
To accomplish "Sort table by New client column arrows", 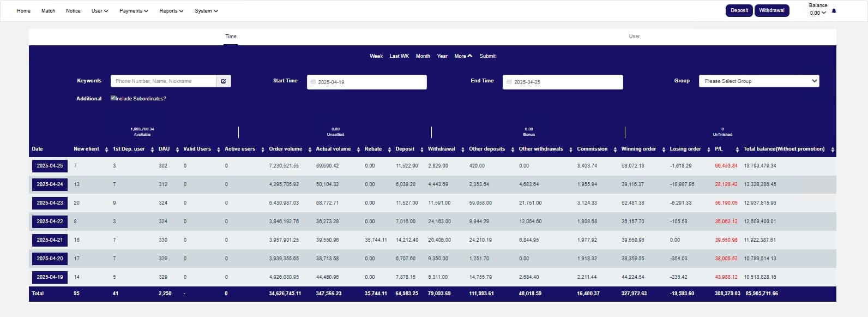I will tap(106, 149).
